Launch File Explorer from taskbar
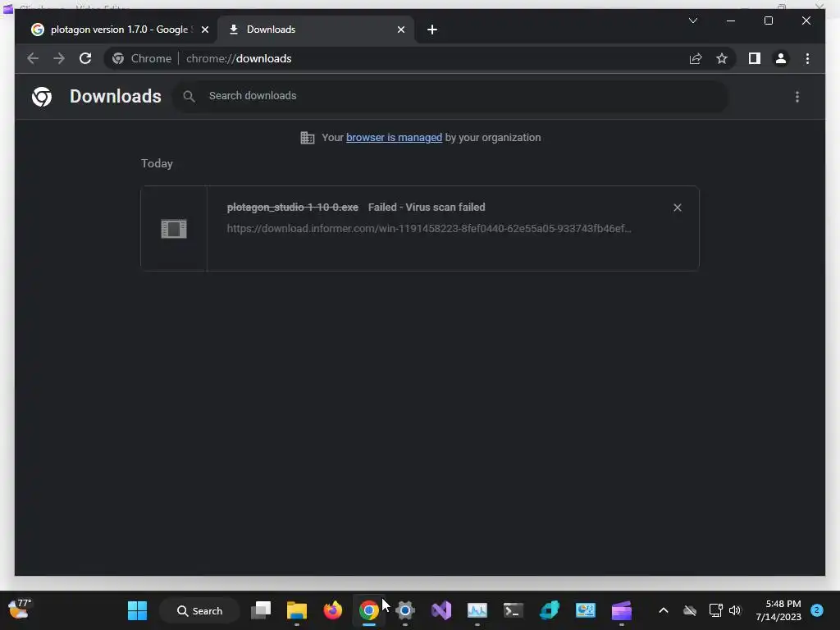The image size is (840, 630). (x=297, y=610)
